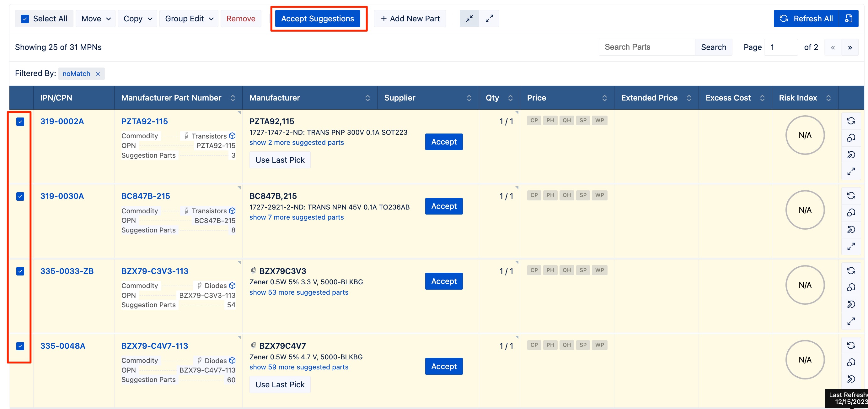Refresh row 319-0002A with the refresh icon
Screen dimensions: 868x409
coord(851,121)
